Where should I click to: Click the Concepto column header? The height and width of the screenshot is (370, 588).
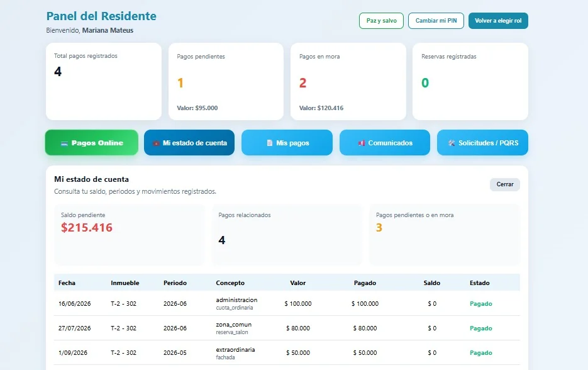point(230,283)
